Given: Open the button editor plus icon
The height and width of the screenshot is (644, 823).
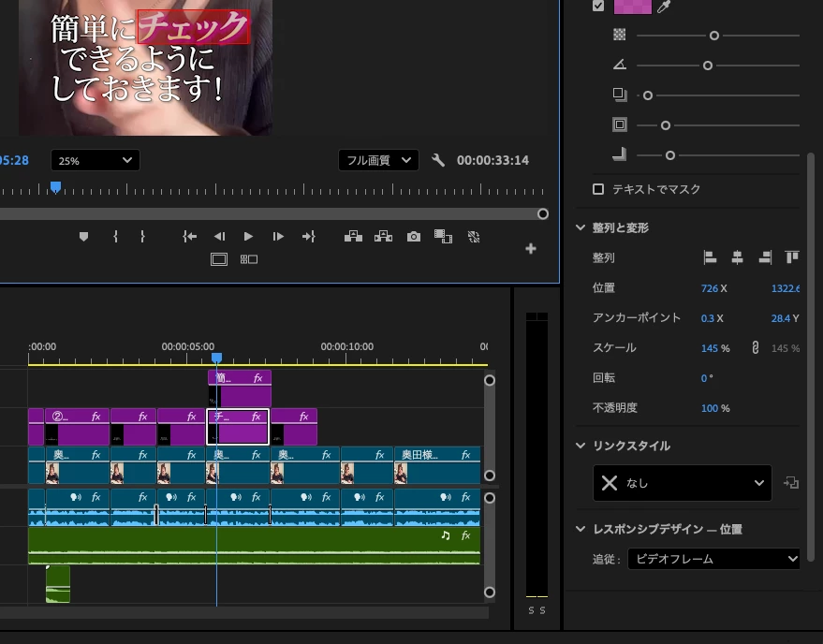Looking at the screenshot, I should tap(531, 248).
